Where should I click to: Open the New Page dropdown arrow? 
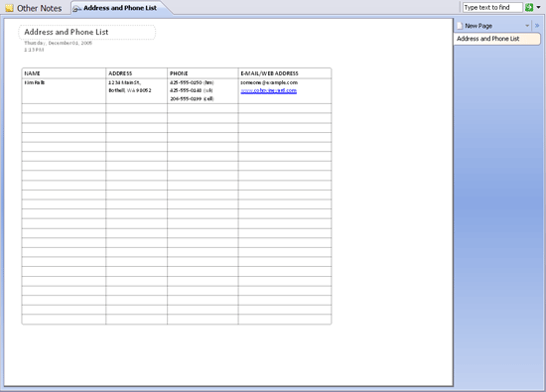pyautogui.click(x=527, y=26)
